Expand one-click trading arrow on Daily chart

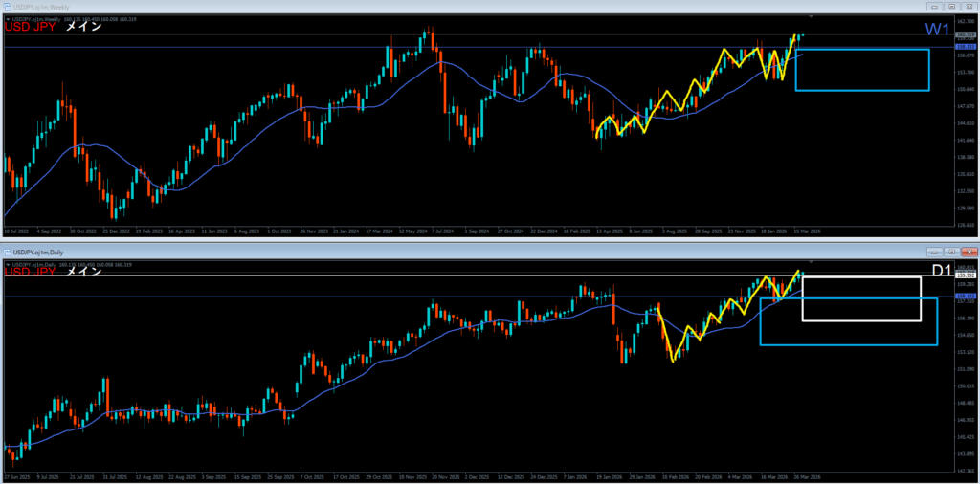(8, 262)
